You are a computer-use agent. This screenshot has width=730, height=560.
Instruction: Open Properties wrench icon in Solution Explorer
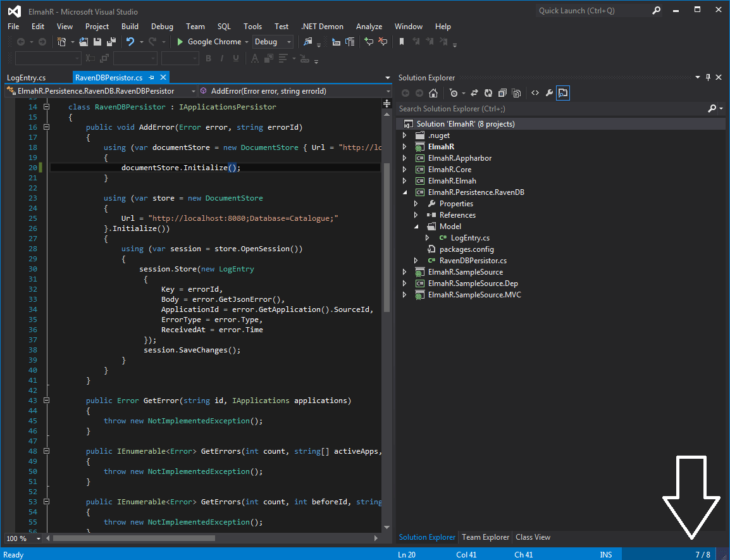549,93
